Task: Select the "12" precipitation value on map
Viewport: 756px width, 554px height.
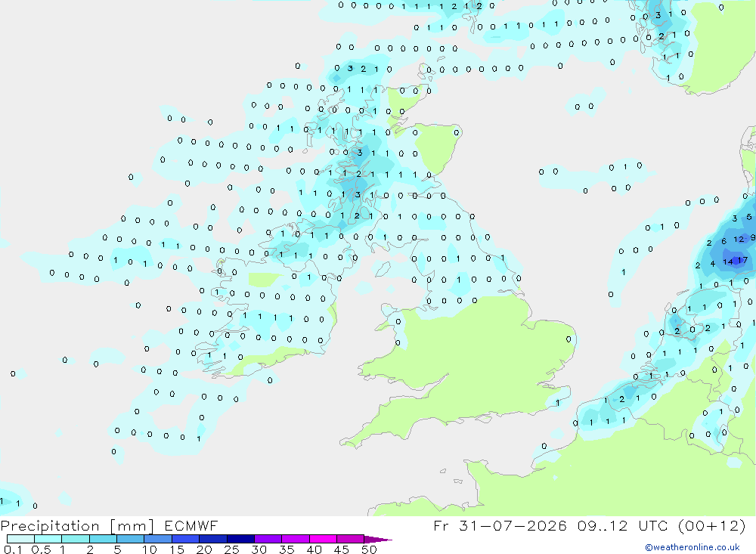Action: 739,239
